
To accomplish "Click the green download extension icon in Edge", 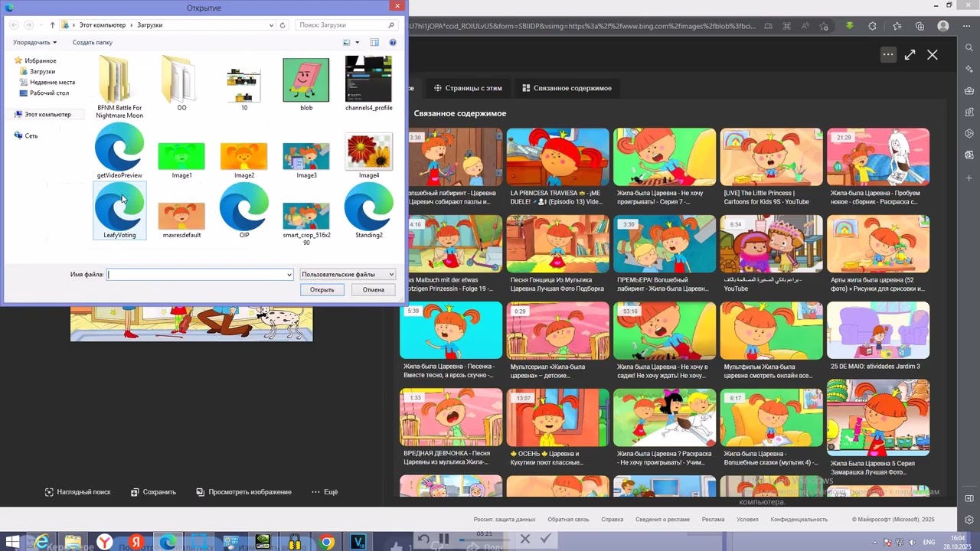I will (x=849, y=26).
